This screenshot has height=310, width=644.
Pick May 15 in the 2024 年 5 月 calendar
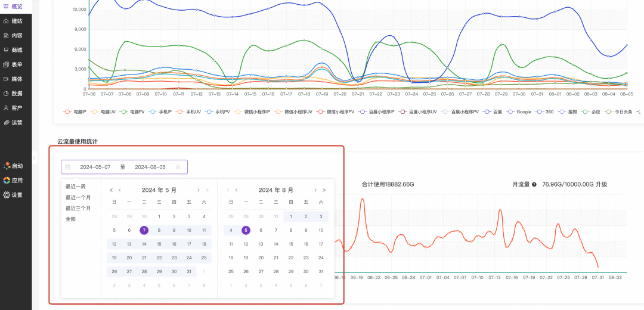[159, 244]
